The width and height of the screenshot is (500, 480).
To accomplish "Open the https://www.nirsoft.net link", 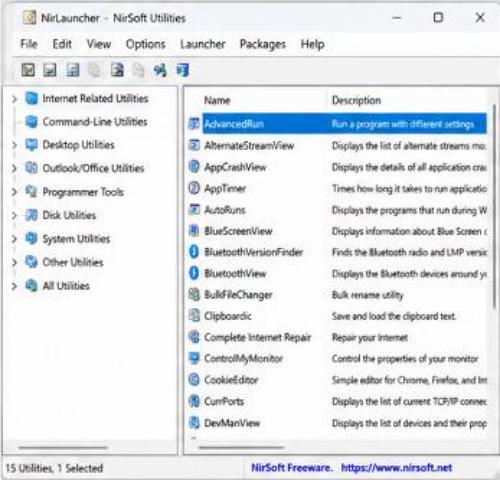I will 396,467.
